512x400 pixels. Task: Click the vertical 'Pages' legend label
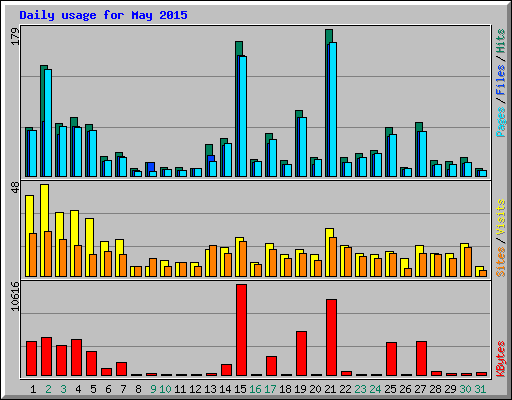tap(501, 122)
